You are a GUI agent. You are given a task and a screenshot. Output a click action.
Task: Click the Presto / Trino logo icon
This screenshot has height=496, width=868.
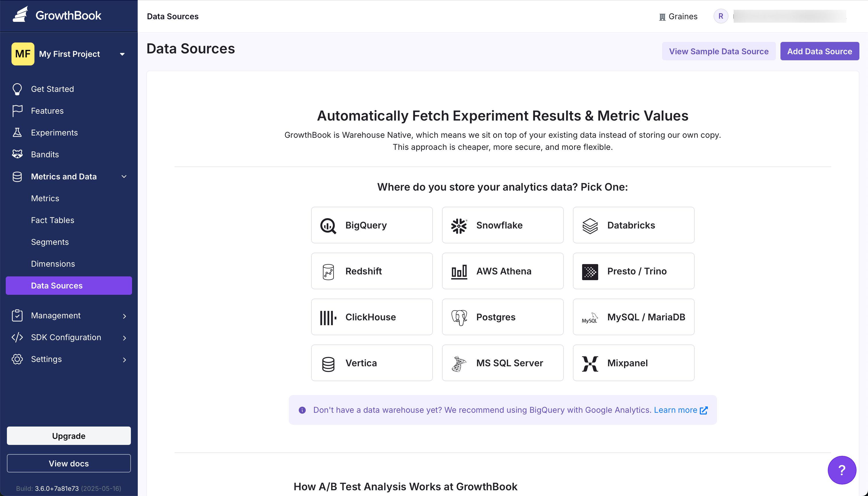tap(590, 272)
